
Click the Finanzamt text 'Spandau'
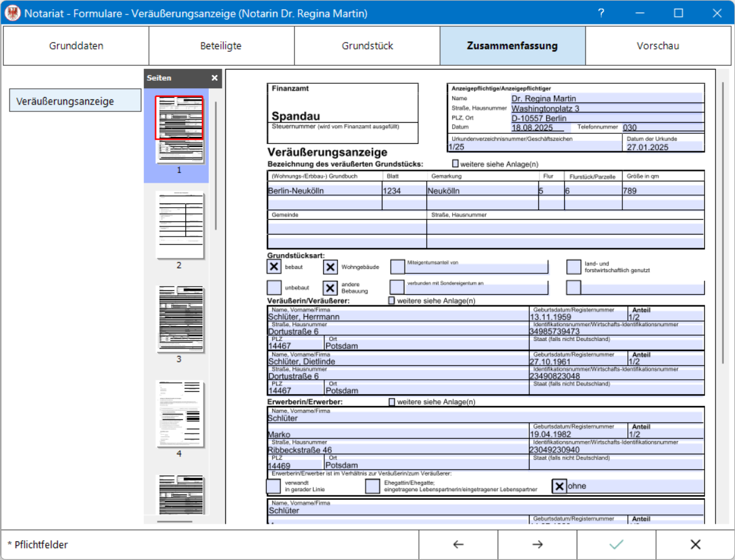pyautogui.click(x=296, y=116)
